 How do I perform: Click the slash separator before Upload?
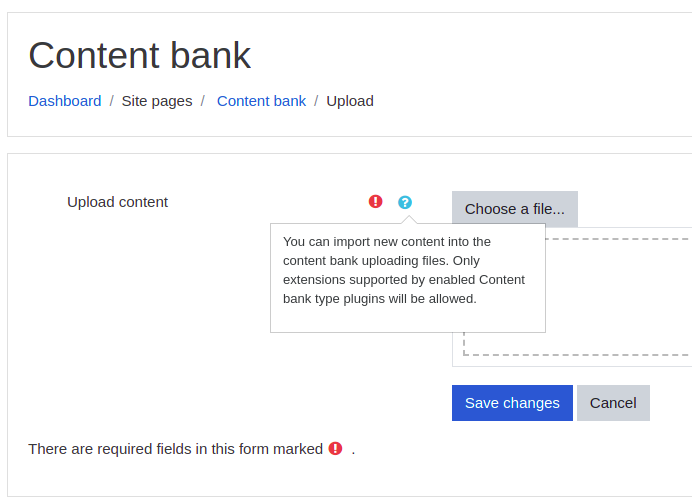click(x=316, y=101)
